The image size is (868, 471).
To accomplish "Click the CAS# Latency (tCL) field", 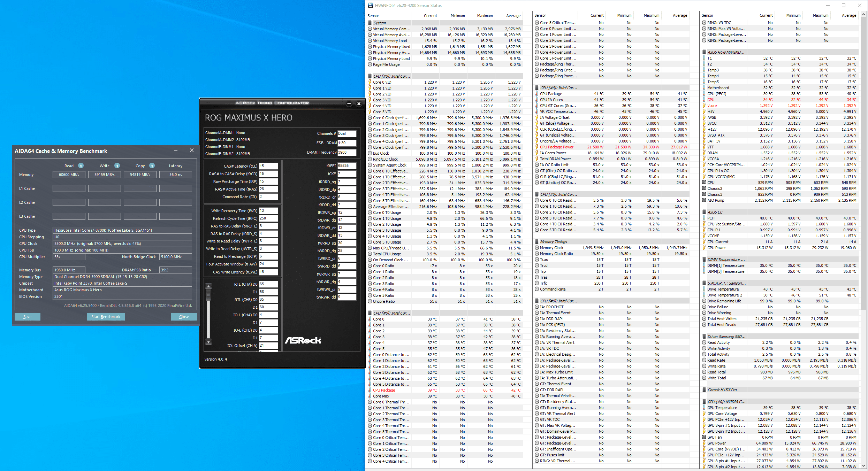I will [268, 166].
